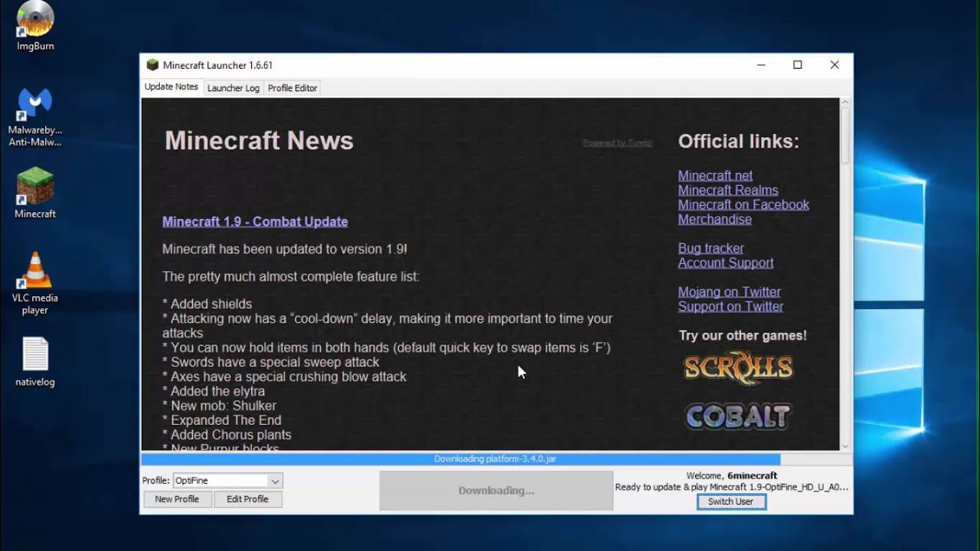Viewport: 980px width, 551px height.
Task: Open the Mojang on Twitter link
Action: pos(730,292)
